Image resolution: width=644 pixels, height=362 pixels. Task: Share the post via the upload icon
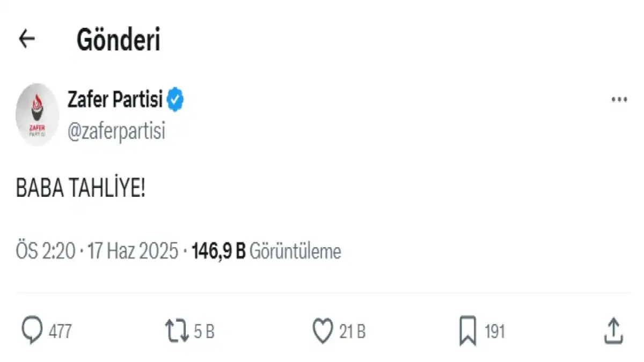coord(613,331)
